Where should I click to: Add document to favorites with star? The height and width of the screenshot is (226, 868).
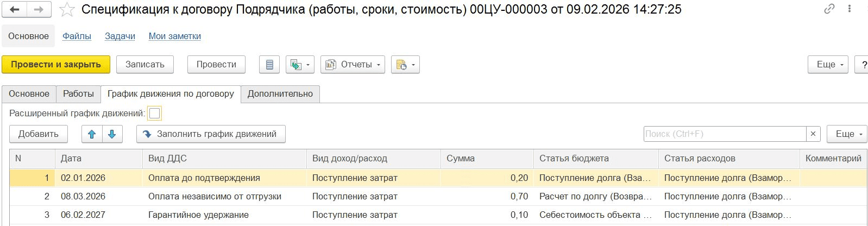coord(67,10)
